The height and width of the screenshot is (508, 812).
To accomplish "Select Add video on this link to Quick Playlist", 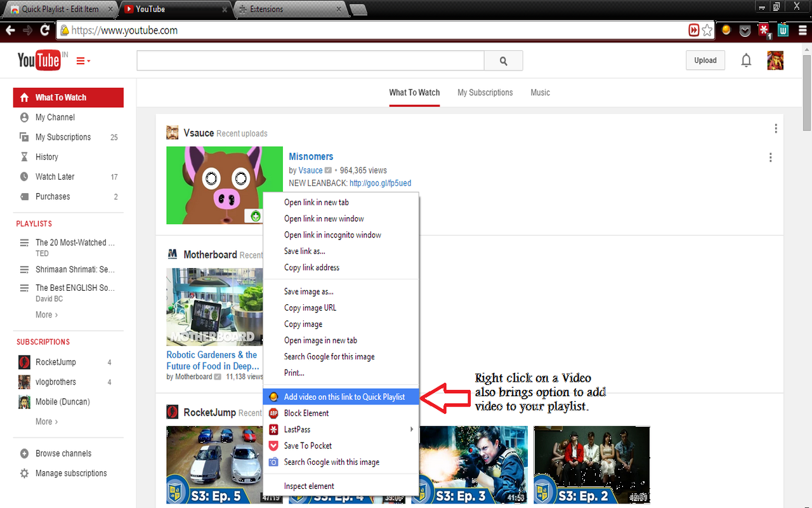I will coord(341,397).
